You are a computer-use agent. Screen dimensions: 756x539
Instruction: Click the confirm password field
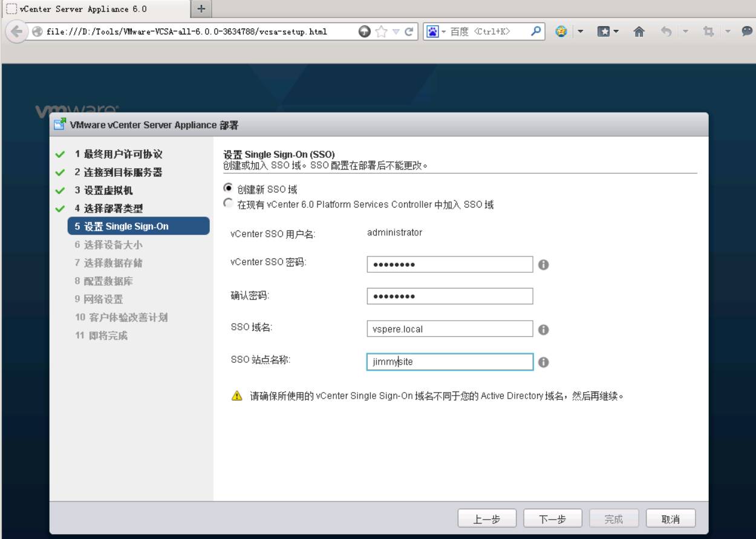[x=450, y=296]
